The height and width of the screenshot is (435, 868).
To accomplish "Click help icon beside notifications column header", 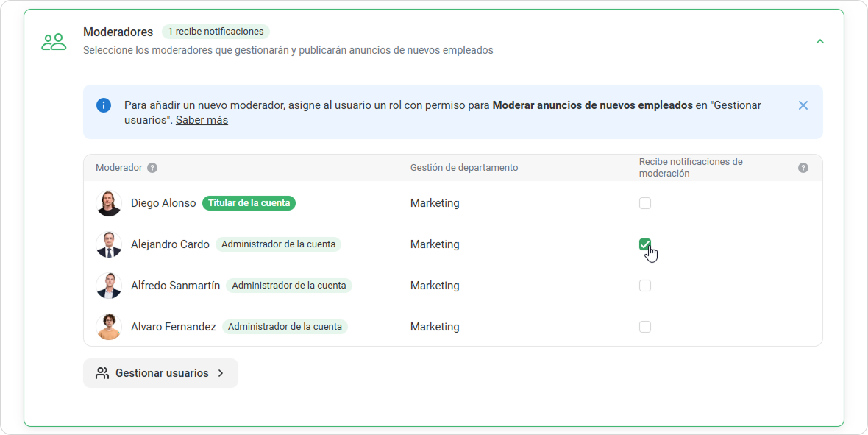I will 803,168.
